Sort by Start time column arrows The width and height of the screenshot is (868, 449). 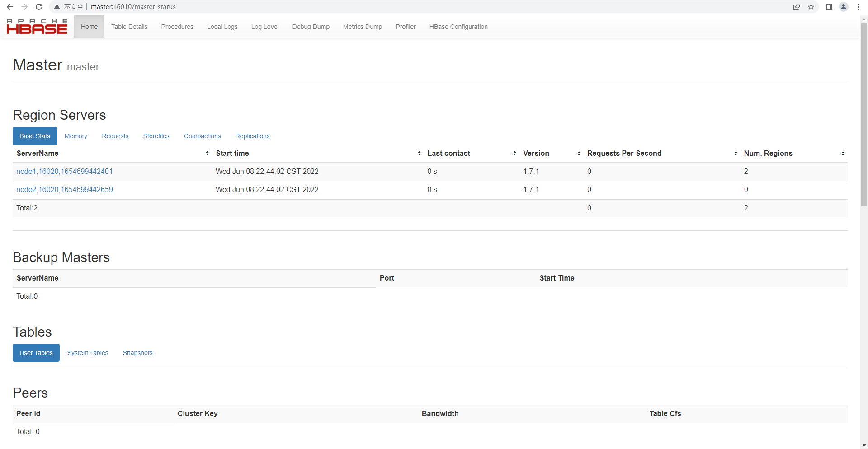pos(419,154)
